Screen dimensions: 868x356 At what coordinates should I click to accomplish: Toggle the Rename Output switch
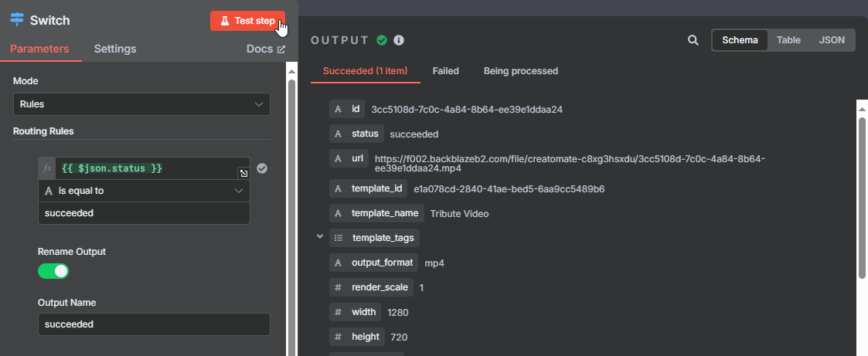coord(53,271)
